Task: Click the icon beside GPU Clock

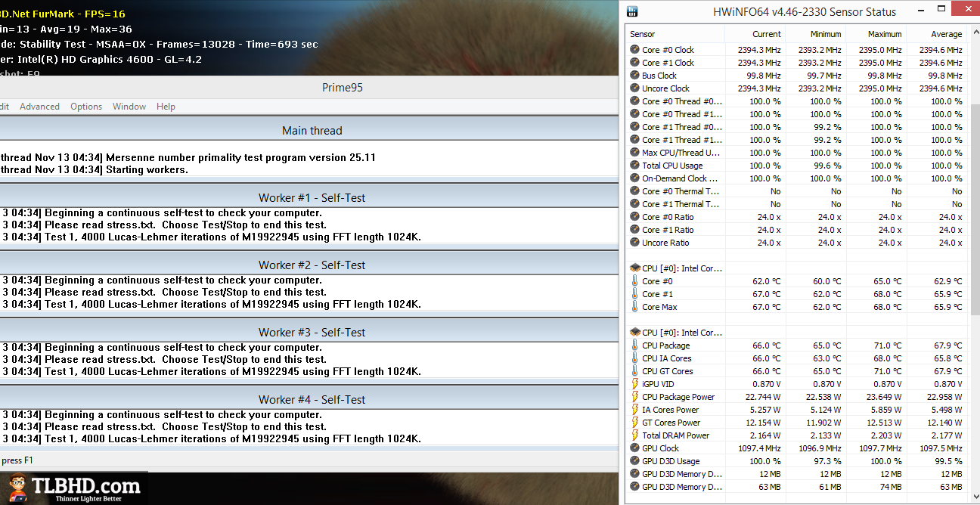Action: [634, 448]
